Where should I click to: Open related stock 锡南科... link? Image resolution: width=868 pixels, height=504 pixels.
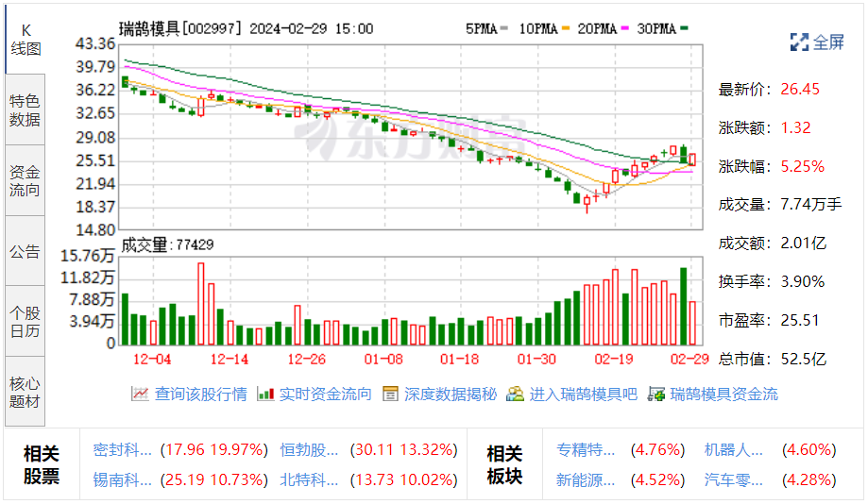point(123,479)
